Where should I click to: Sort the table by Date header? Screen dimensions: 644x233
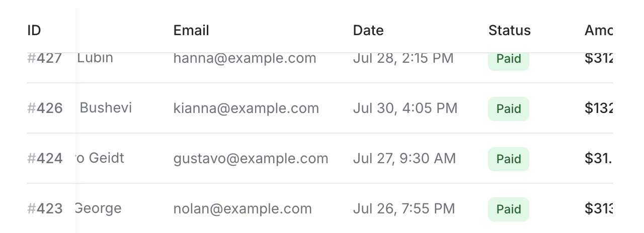368,31
